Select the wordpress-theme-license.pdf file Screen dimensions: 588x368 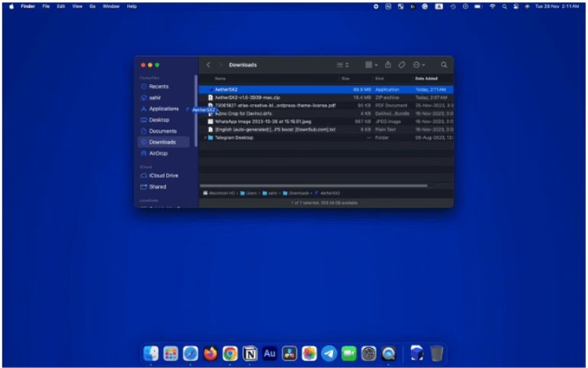[326, 106]
